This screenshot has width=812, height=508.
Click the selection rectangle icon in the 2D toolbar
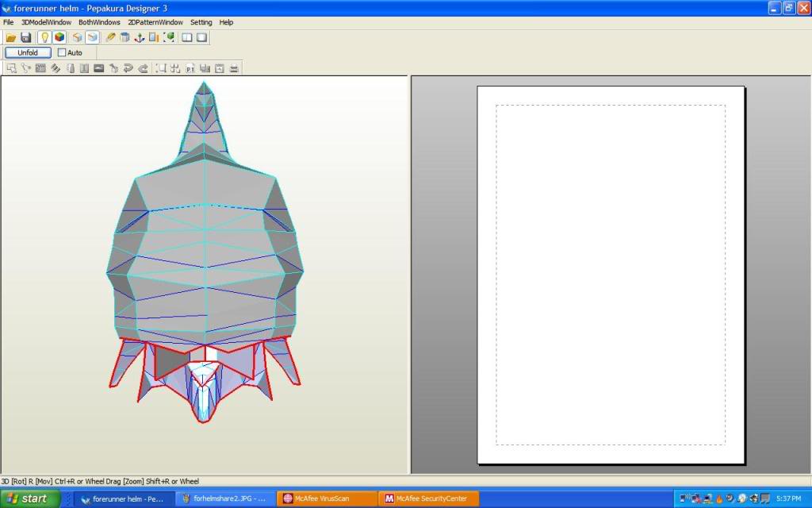pyautogui.click(x=161, y=68)
